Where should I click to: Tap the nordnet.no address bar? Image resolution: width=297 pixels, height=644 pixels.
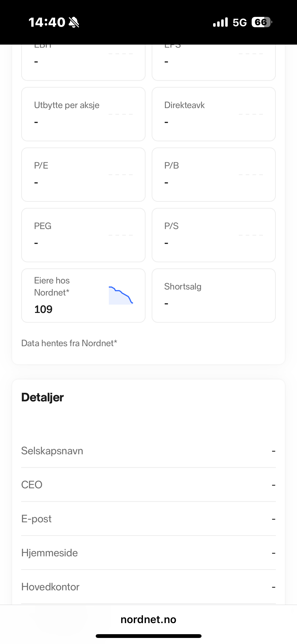(x=148, y=620)
